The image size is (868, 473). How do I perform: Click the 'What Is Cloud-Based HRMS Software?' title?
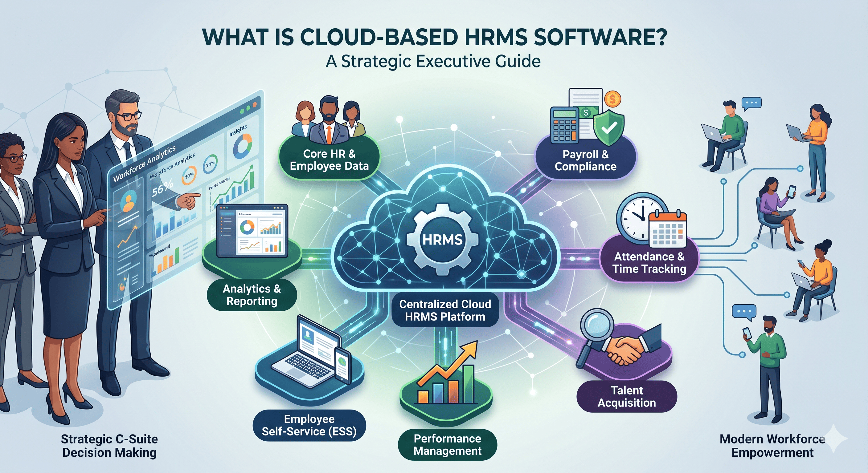click(x=434, y=37)
